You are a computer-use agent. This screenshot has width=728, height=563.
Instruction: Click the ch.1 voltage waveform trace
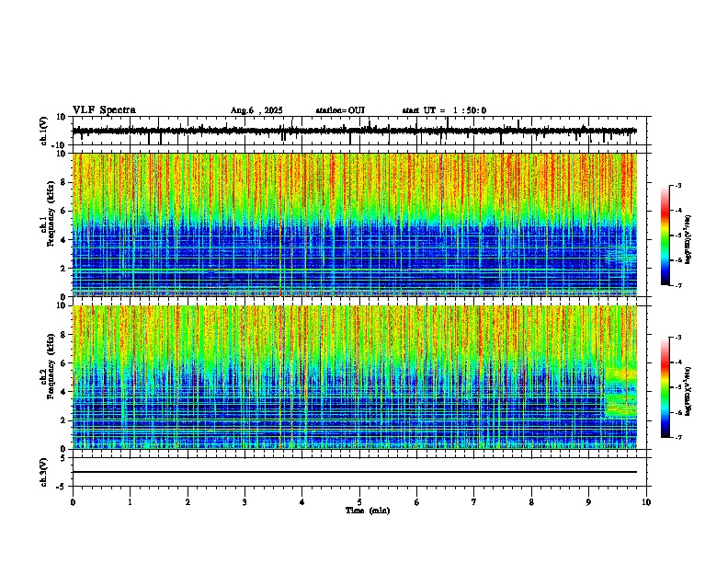(355, 131)
